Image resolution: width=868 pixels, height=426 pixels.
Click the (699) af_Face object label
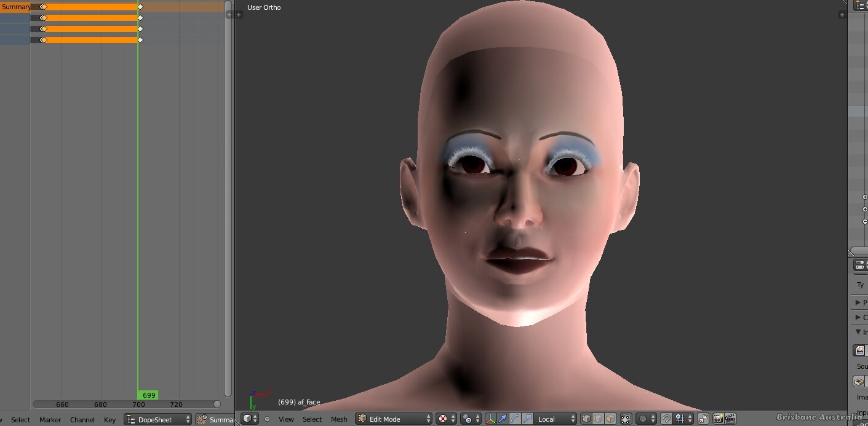point(299,402)
